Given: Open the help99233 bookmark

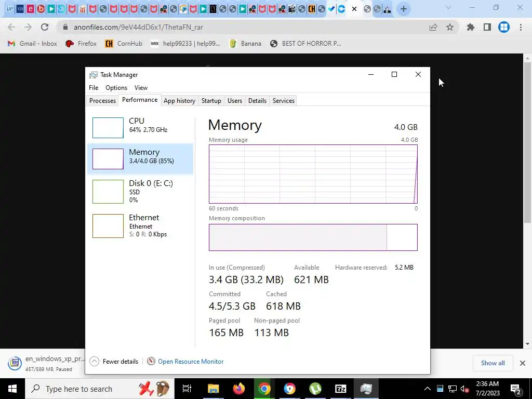Looking at the screenshot, I should 185,44.
